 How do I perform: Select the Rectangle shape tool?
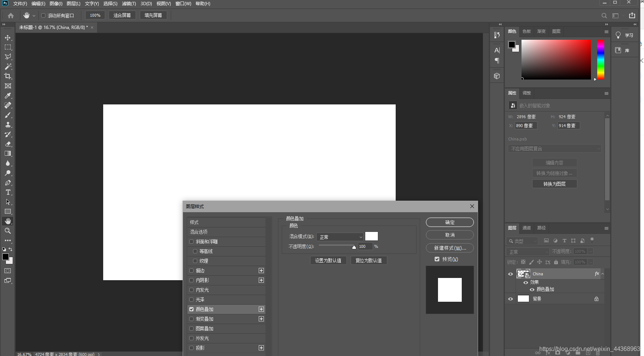8,211
